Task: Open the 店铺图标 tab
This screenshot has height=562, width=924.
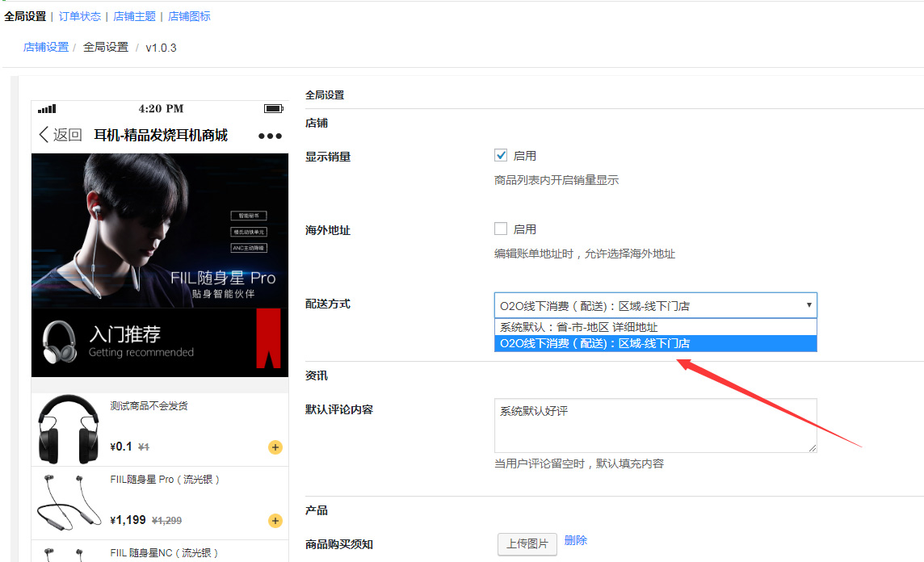Action: [x=189, y=16]
